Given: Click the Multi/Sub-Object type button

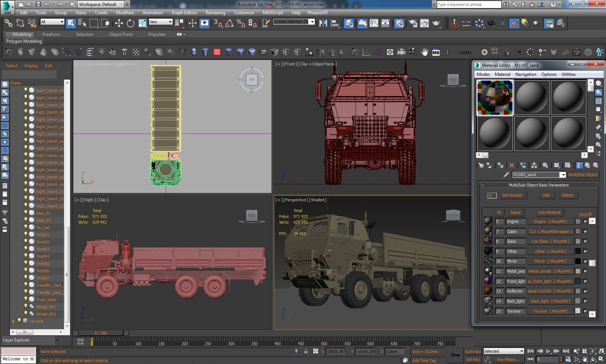Looking at the screenshot, I should coord(583,175).
